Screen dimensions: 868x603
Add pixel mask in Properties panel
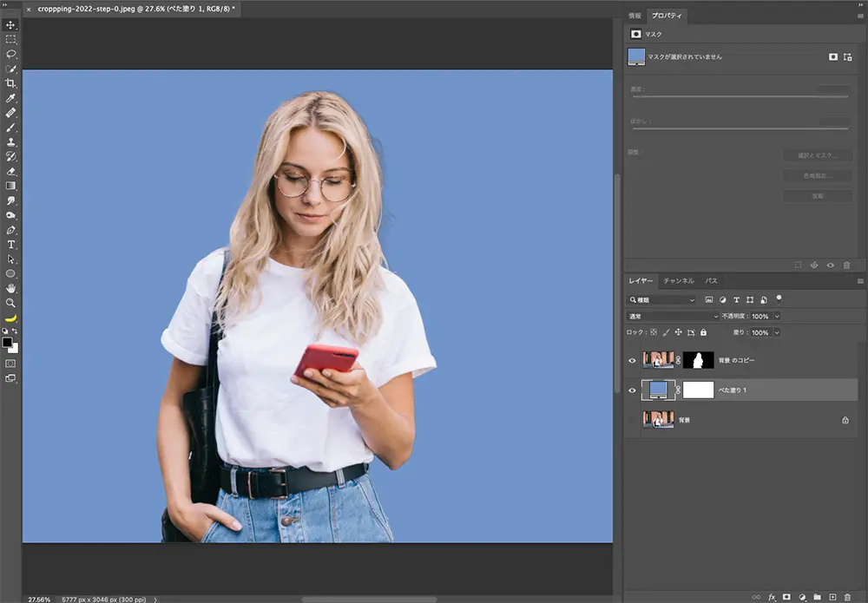(x=833, y=57)
